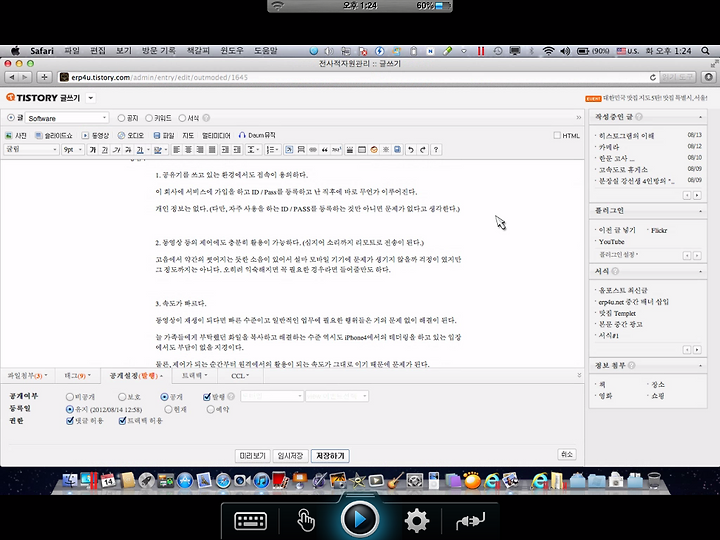Click the 저장하기 save button
720x540 pixels.
pyautogui.click(x=330, y=456)
